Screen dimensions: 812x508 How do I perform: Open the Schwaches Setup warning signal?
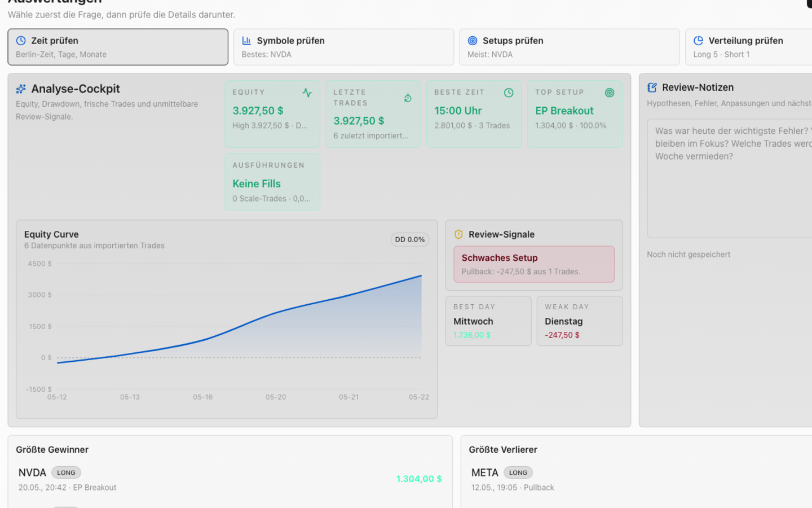pos(534,264)
